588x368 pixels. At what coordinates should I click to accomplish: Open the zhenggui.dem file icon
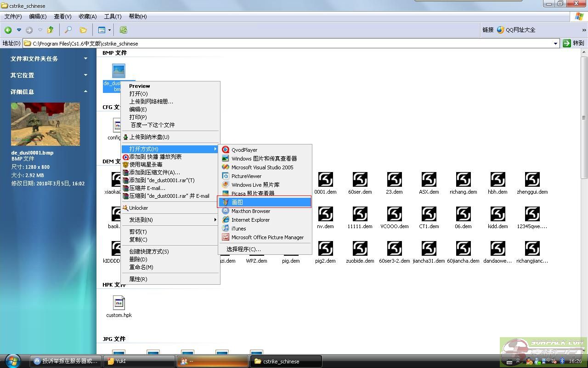pyautogui.click(x=532, y=180)
